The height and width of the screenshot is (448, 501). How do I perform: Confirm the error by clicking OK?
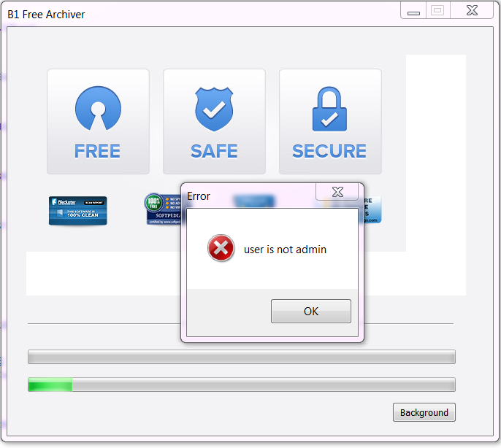(311, 311)
